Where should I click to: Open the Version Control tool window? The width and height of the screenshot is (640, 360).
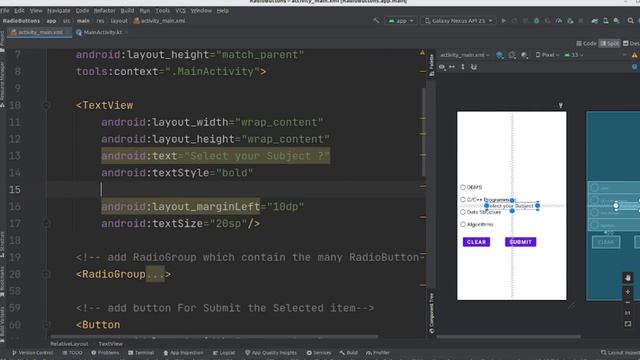32,353
